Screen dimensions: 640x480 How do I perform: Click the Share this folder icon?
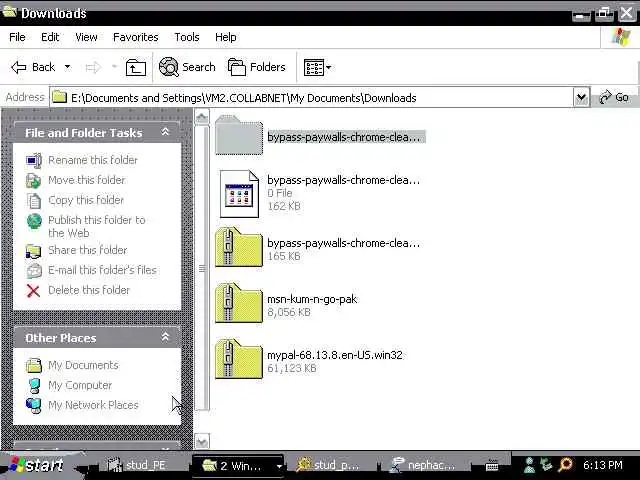[x=34, y=251]
